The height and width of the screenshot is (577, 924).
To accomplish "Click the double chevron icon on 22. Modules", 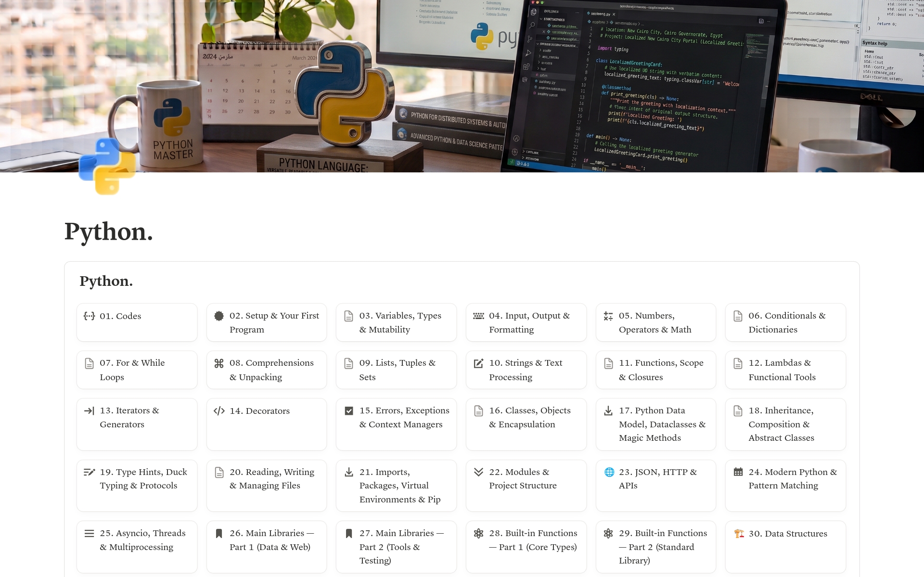I will click(x=478, y=472).
